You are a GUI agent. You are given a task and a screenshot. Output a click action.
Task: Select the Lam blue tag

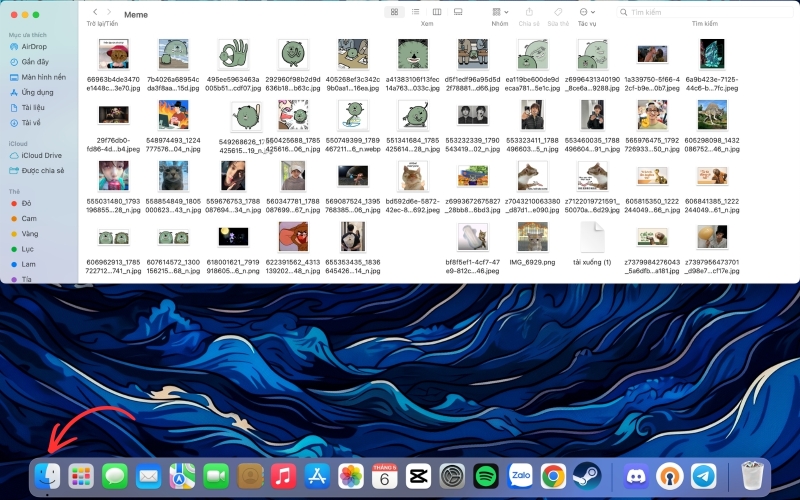pos(28,264)
